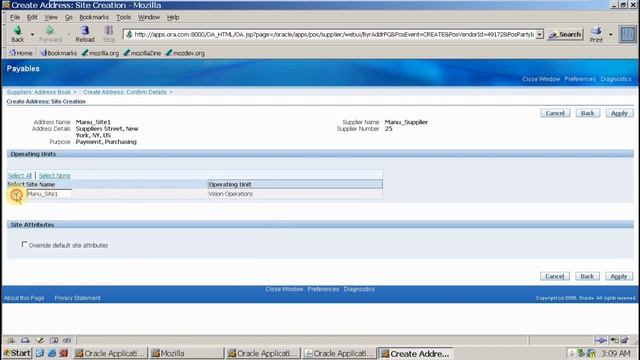Open the Home bookmark icon
Viewport: 640px width, 360px height.
(20, 53)
